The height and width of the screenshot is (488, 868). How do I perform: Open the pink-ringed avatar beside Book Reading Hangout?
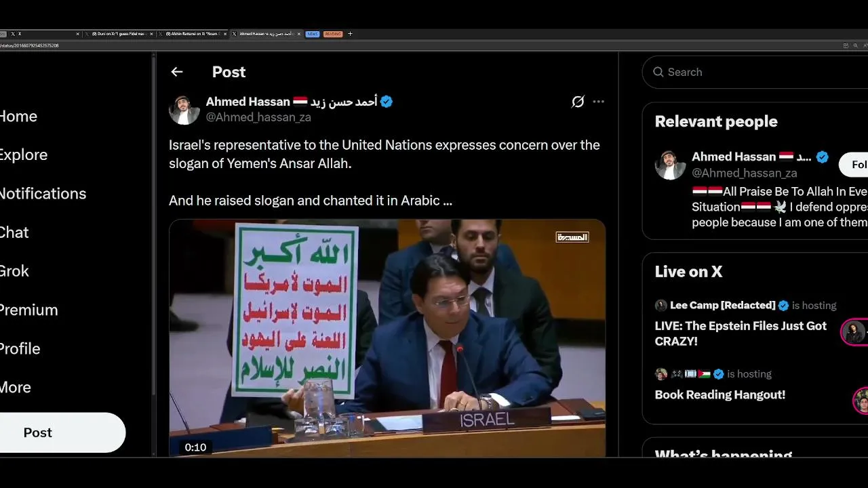pos(861,401)
